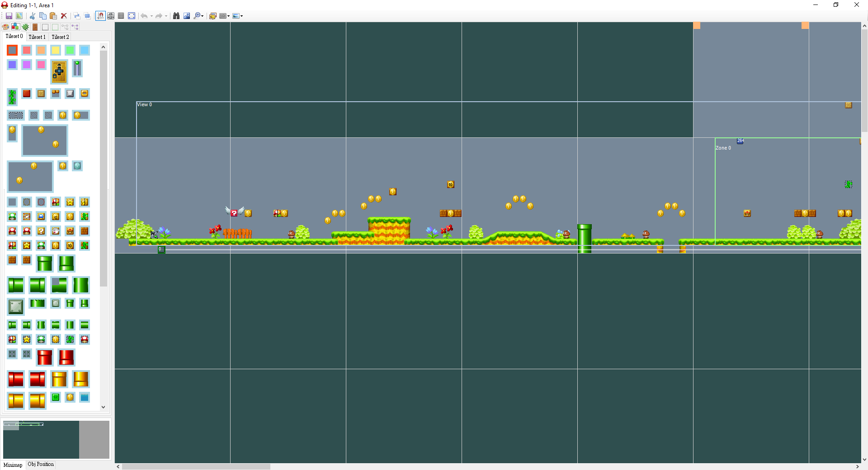Select the door Entrances palette icon
868x470 pixels.
point(35,27)
